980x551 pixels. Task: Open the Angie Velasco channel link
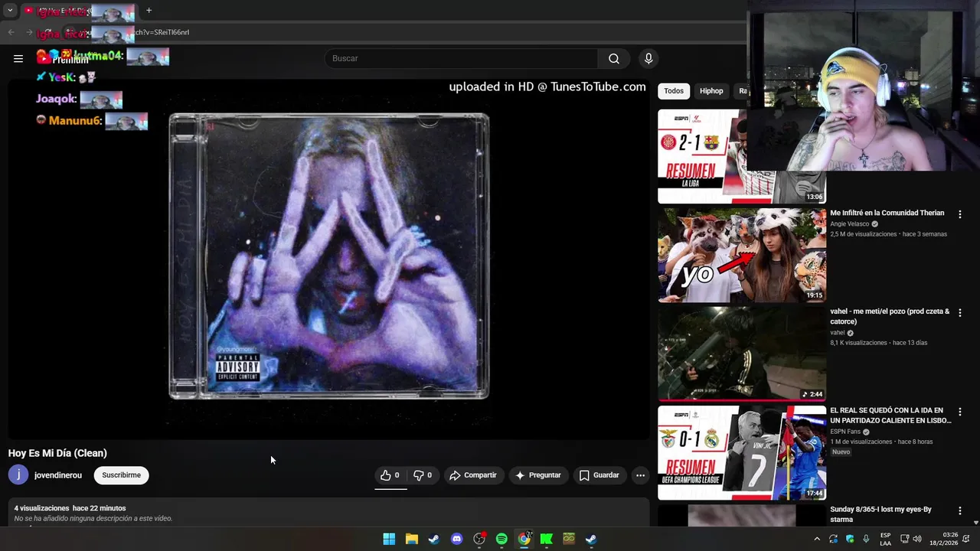point(850,224)
